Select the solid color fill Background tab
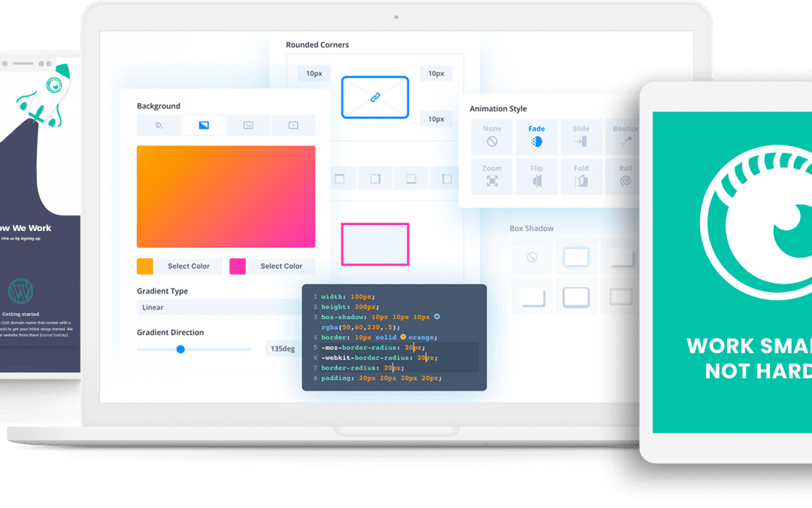Image resolution: width=812 pixels, height=508 pixels. pos(159,126)
